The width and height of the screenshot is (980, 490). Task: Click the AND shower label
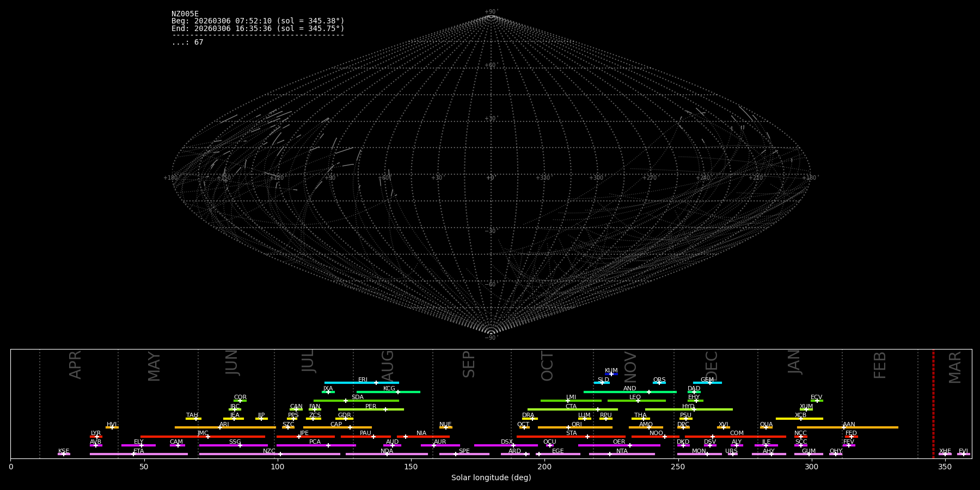pos(630,389)
